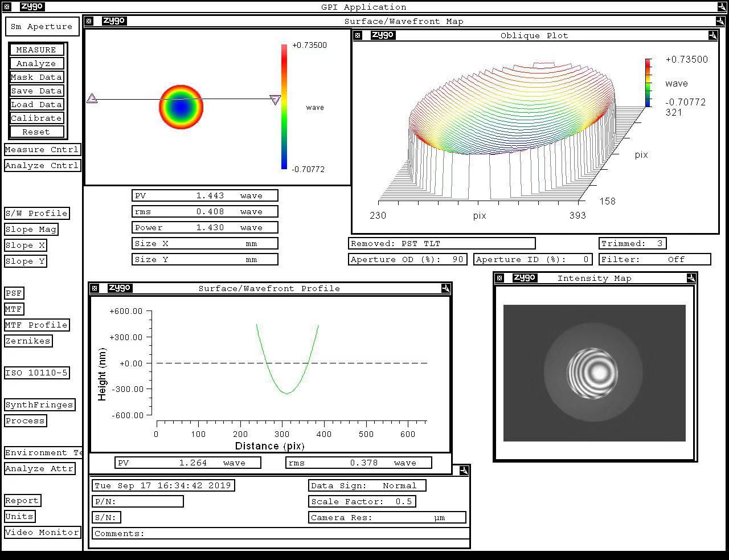
Task: Open the Slope Y view
Action: coord(25,261)
